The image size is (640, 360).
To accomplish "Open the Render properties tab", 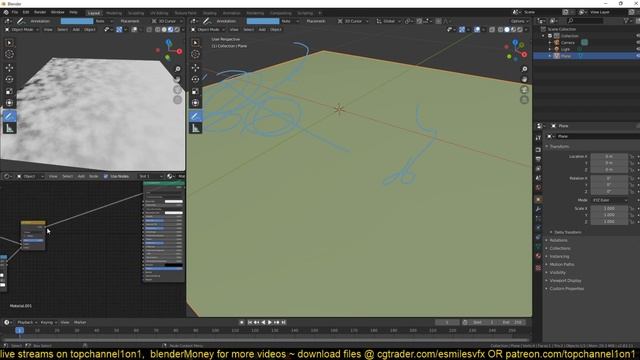I will click(538, 150).
